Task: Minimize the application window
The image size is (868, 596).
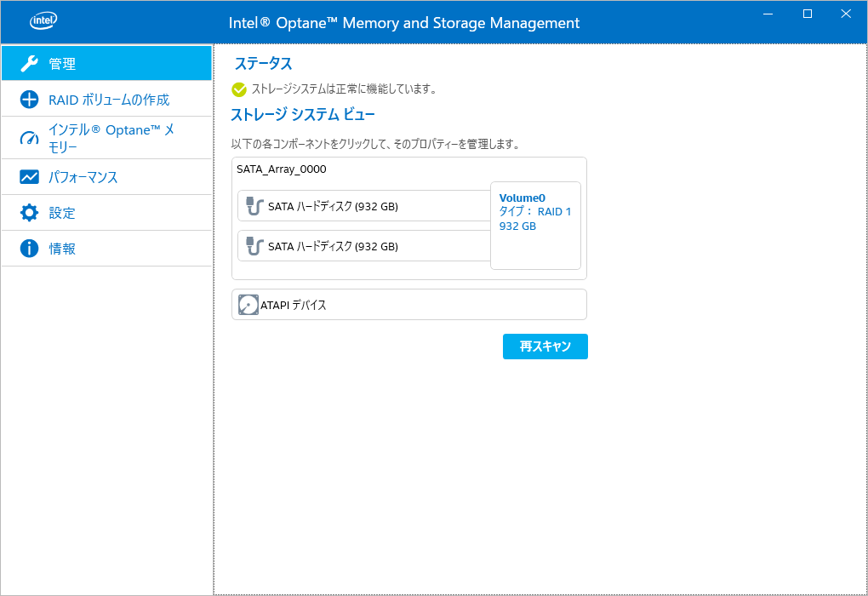Action: (x=768, y=14)
